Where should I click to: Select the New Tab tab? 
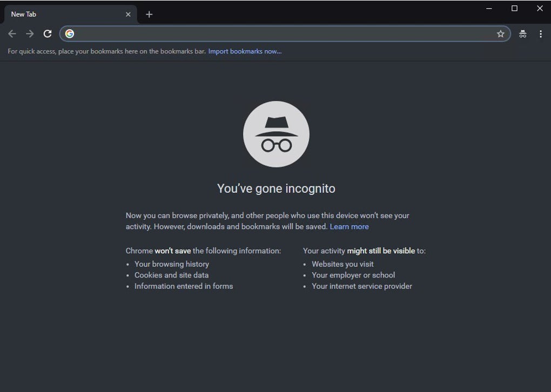pyautogui.click(x=70, y=15)
